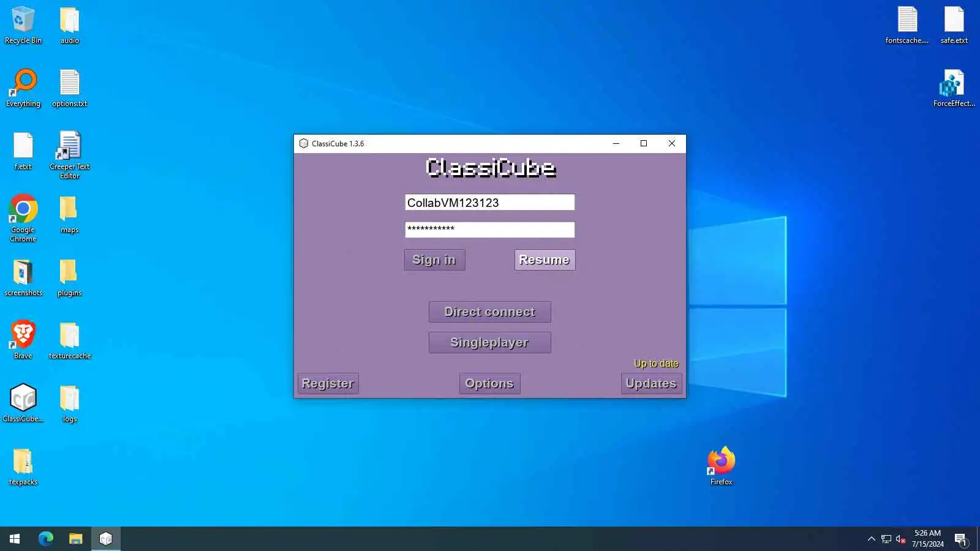The image size is (980, 551).
Task: Focus the username field CollabVM123123
Action: (489, 203)
